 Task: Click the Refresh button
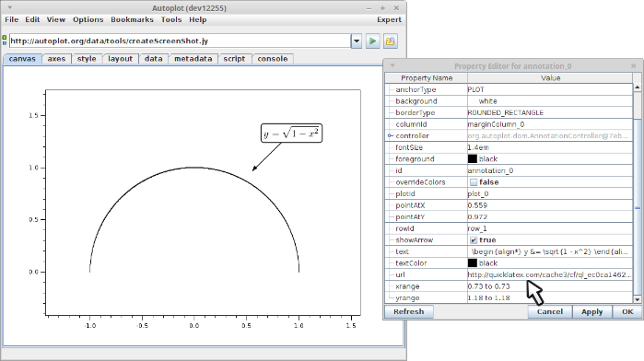409,311
